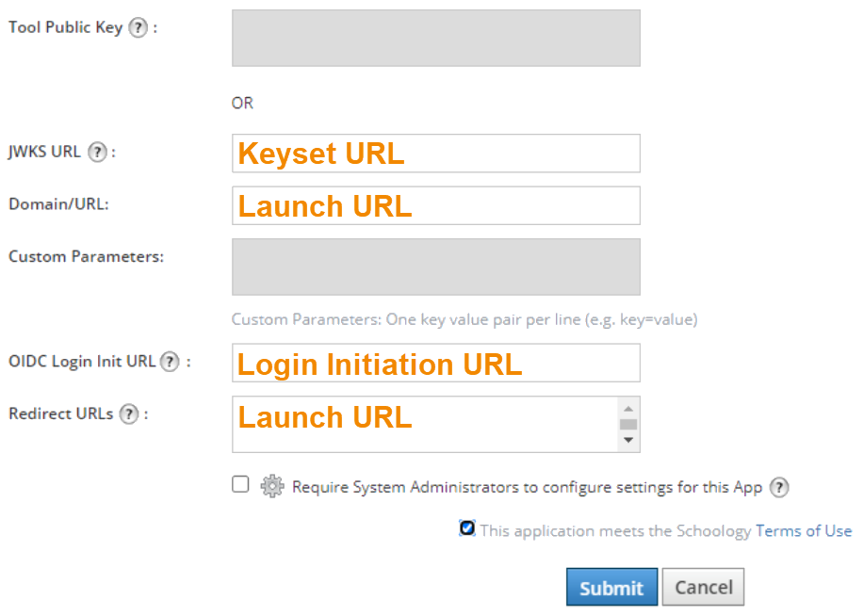Click inside the Custom Parameters text area

click(x=435, y=267)
